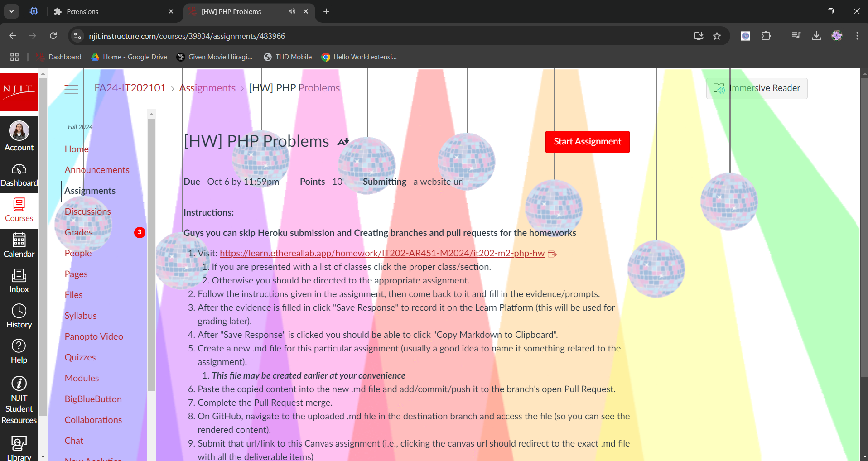This screenshot has height=461, width=868.
Task: Click the Grades badge showing 3
Action: click(x=140, y=232)
